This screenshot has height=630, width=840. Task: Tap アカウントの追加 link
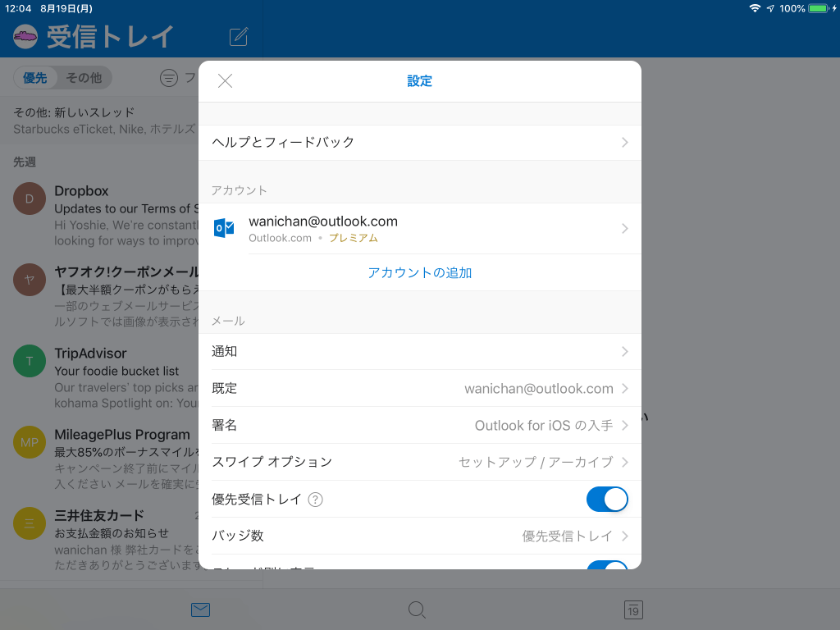pos(419,272)
